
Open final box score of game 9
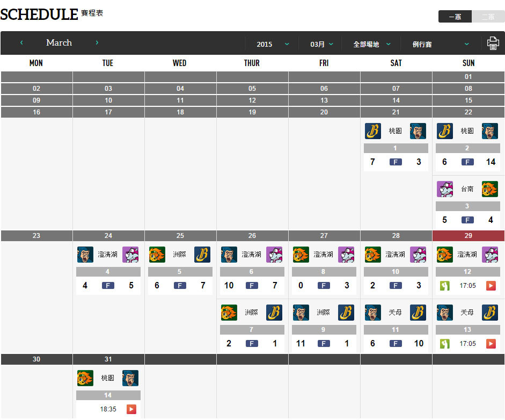tap(324, 343)
